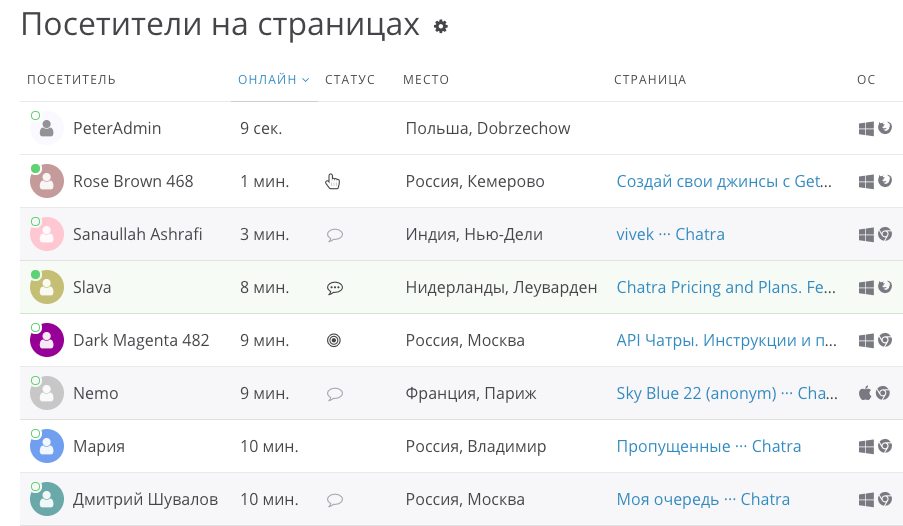Open API Чатры инструкции page link
The width and height of the screenshot is (903, 526).
[726, 340]
